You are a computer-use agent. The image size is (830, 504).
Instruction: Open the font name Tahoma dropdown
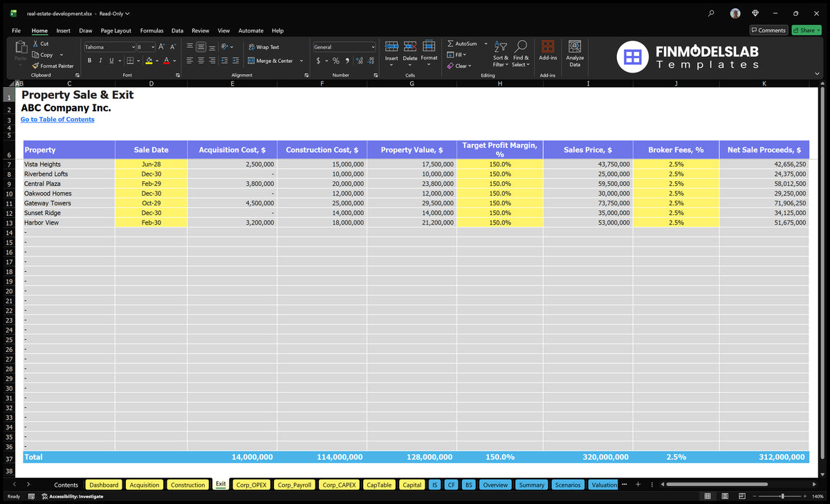pyautogui.click(x=133, y=47)
